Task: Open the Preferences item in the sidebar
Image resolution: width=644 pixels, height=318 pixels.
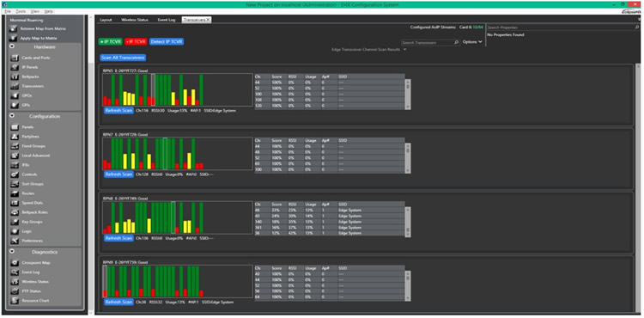Action: pos(32,241)
